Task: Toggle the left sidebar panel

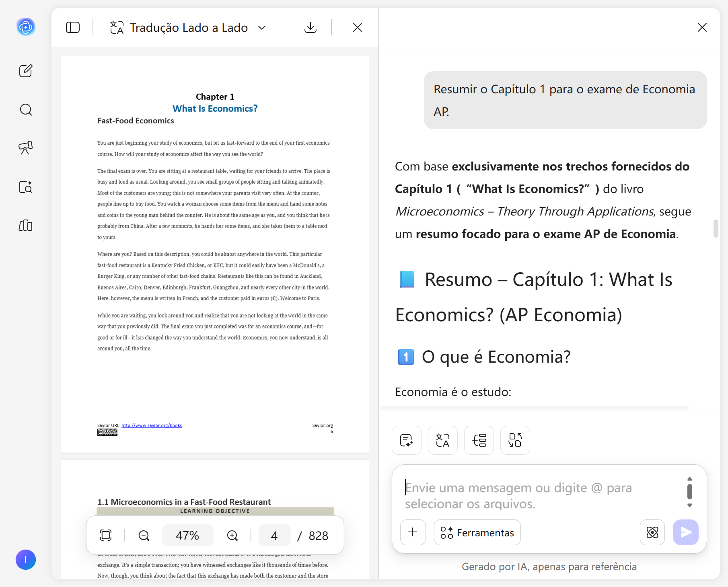Action: click(x=72, y=27)
